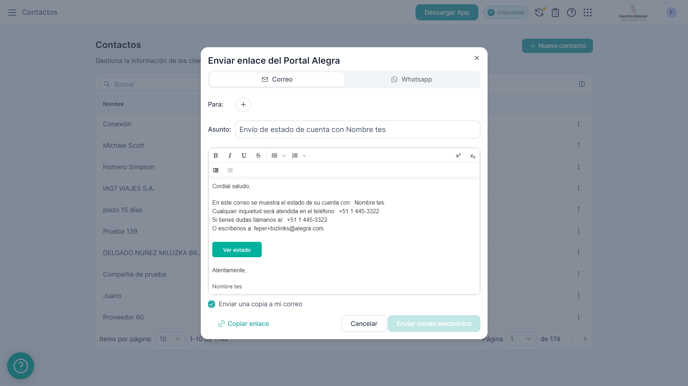Screen dimensions: 688x386
Task: Toggle the Disponible availability status
Action: click(x=506, y=12)
